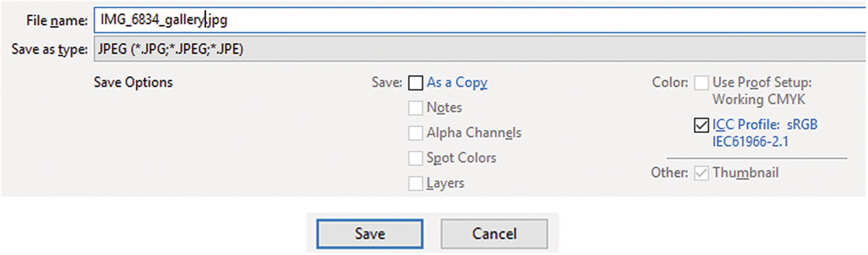Viewport: 868px width, 255px height.
Task: Click the "Spot Colors" text label
Action: 461,158
